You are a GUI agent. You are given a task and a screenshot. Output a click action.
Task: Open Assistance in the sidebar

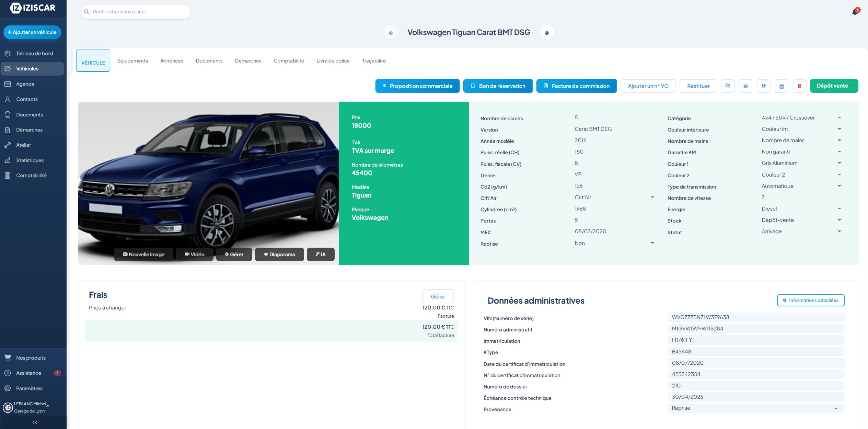coord(32,373)
